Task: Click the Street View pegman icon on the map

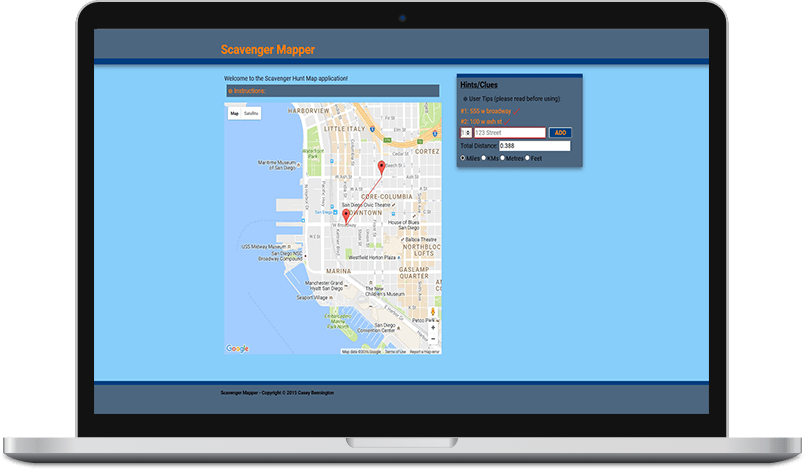Action: pos(433,312)
